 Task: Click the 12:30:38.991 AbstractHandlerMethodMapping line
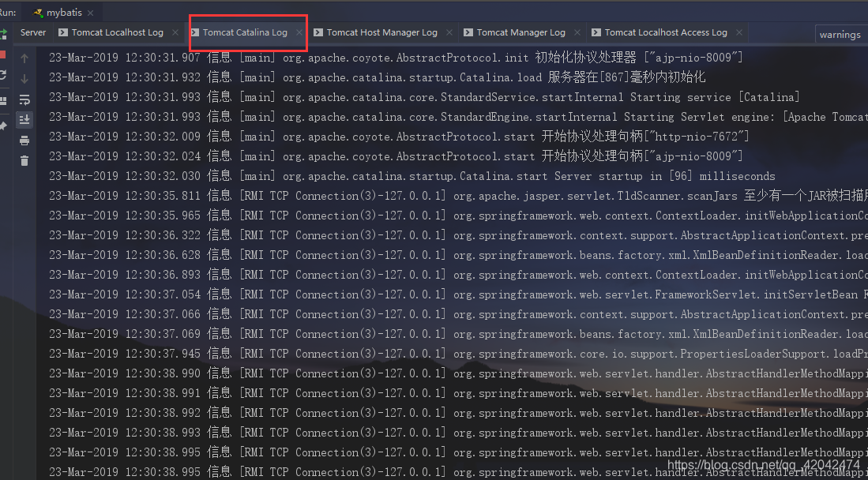[x=458, y=393]
